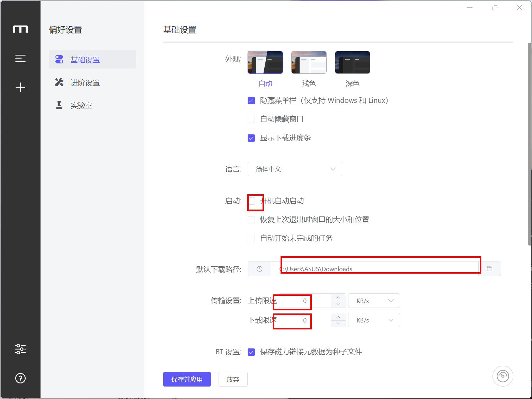Screen dimensions: 532x399
Task: Enable 开机自动启动 checkbox
Action: (x=251, y=201)
